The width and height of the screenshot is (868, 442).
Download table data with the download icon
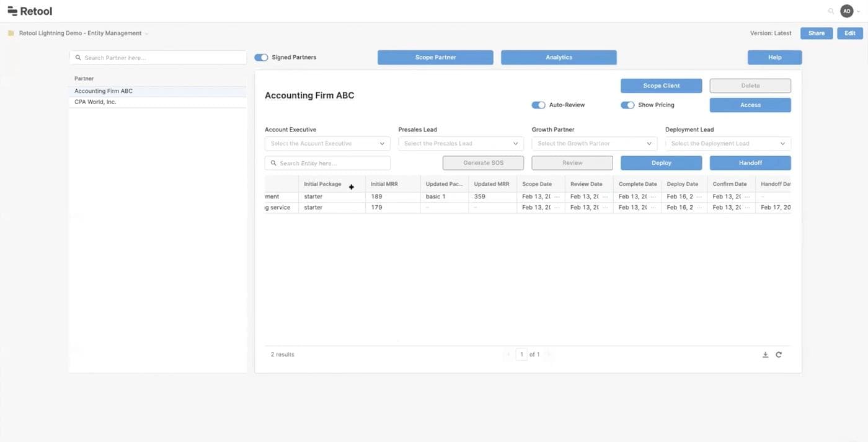click(765, 354)
